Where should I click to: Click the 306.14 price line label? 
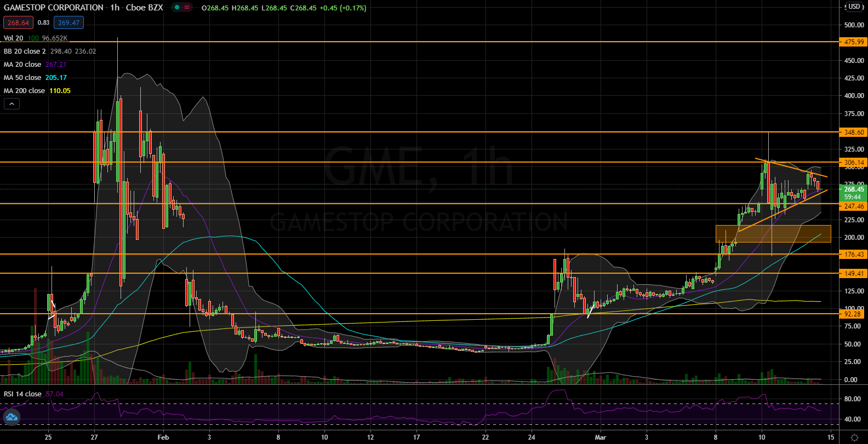(854, 163)
